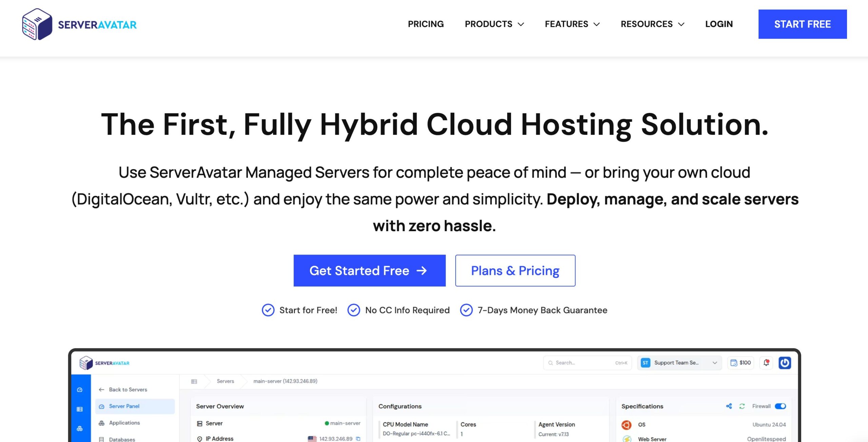The height and width of the screenshot is (442, 868).
Task: Click the blue power icon in dashboard header
Action: (x=785, y=363)
